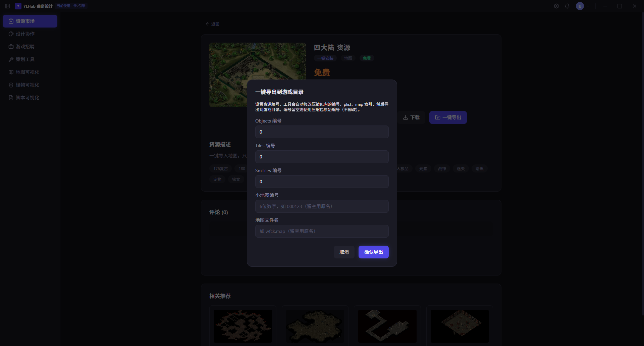Open 策划工具 wrench item
The image size is (644, 346).
click(x=30, y=59)
